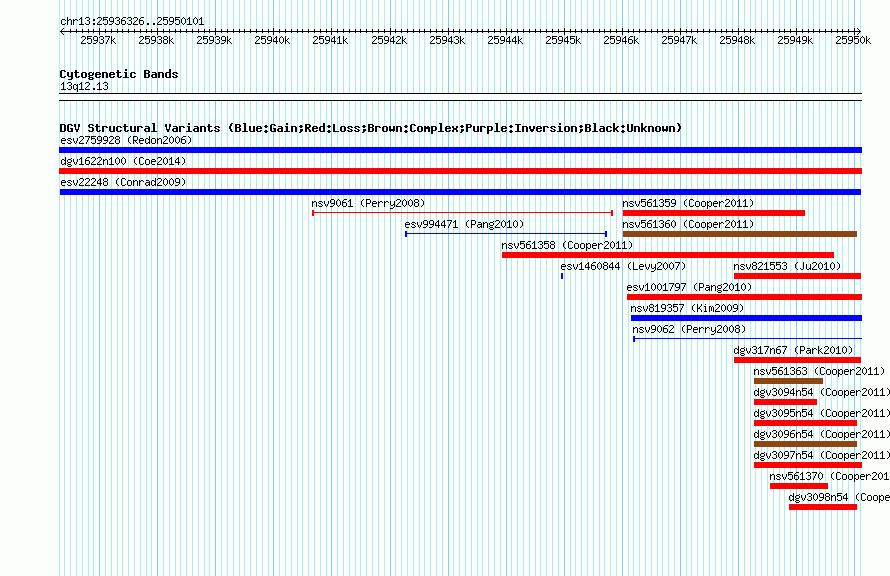Image resolution: width=890 pixels, height=576 pixels.
Task: Click the 25950k ruler tick label
Action: tap(853, 40)
